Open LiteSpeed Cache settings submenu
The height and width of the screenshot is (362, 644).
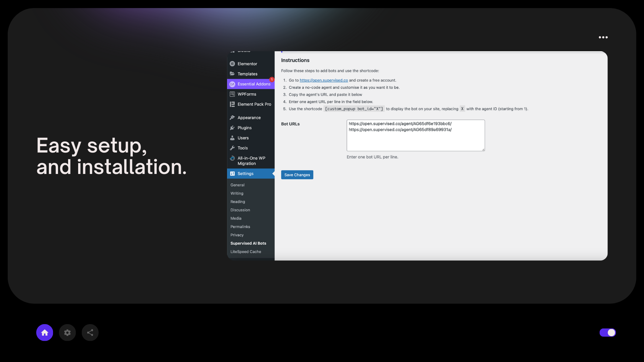(x=246, y=252)
